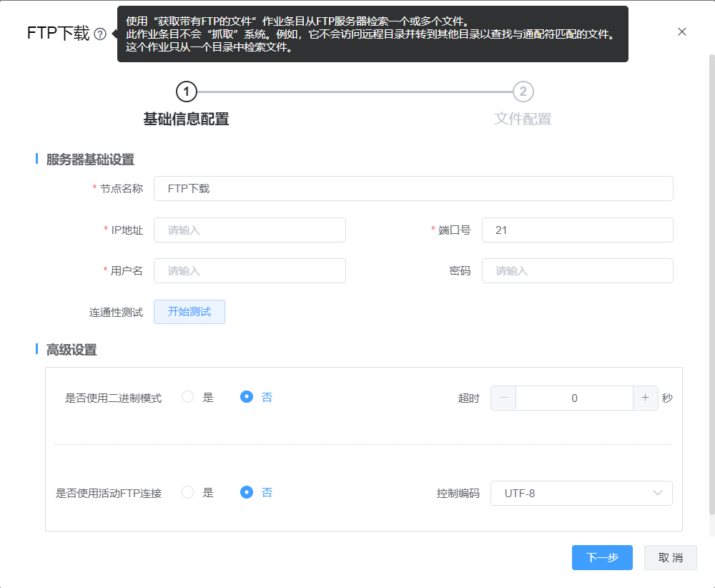Viewport: 715px width, 588px height.
Task: Click the plus icon to increase 超时
Action: point(645,398)
